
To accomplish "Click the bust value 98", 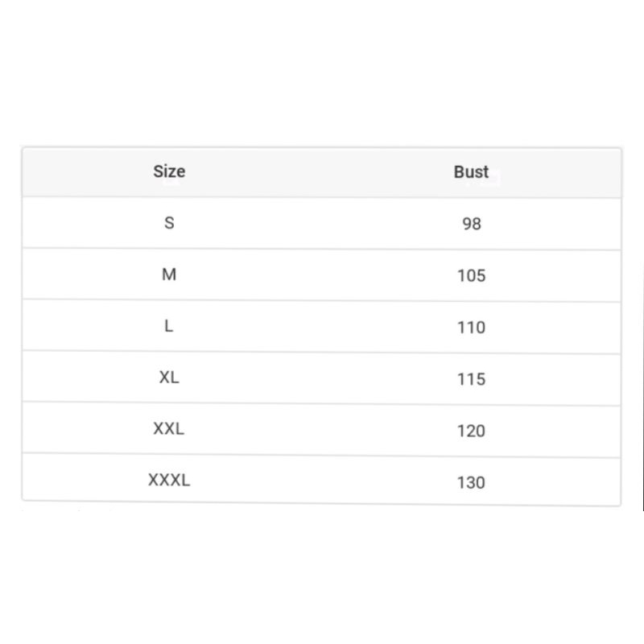I will pyautogui.click(x=472, y=224).
